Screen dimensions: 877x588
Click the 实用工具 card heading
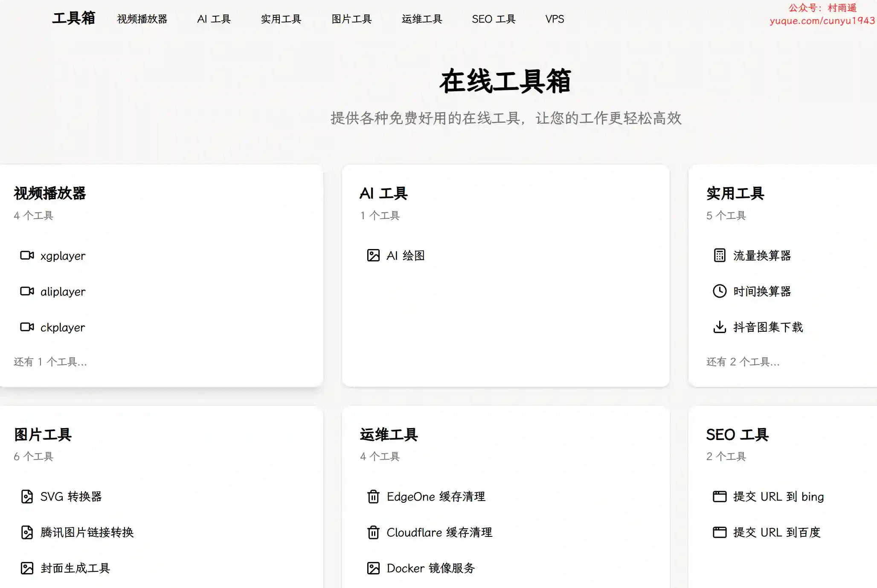pyautogui.click(x=735, y=193)
